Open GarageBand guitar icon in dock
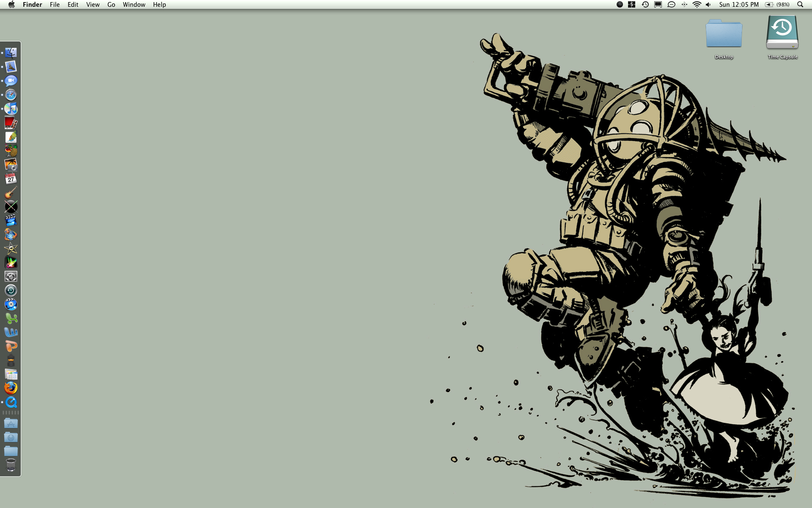This screenshot has height=508, width=812. pos(11,193)
